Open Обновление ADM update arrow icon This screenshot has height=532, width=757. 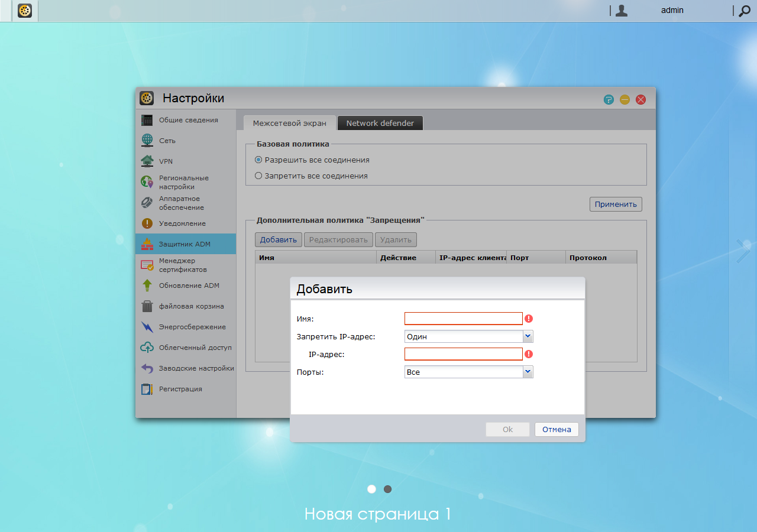[x=147, y=286]
